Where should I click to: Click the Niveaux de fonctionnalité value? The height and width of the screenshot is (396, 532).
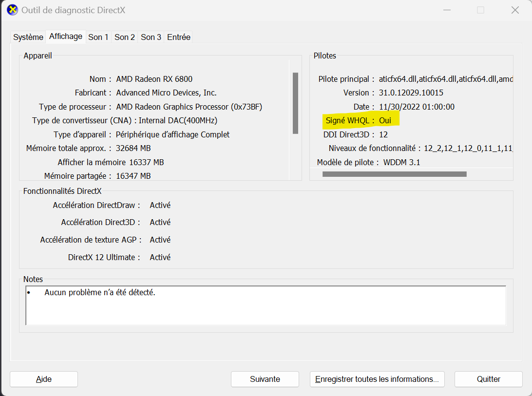coord(468,148)
